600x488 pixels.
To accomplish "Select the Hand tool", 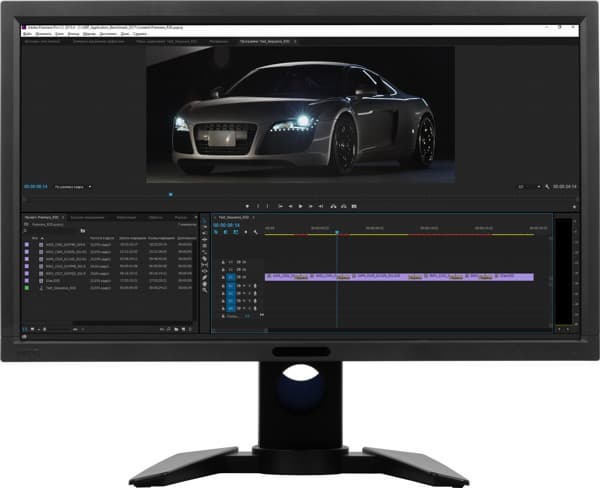I will click(204, 284).
